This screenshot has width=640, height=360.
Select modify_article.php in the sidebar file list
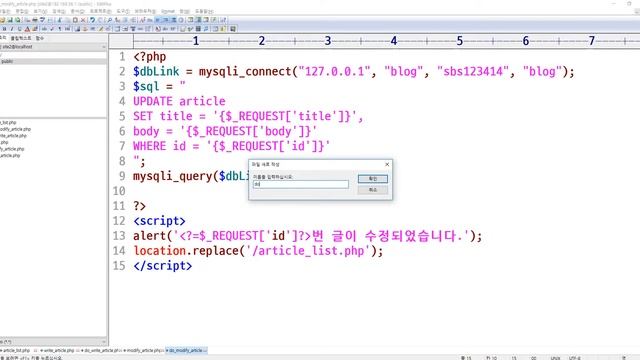pyautogui.click(x=16, y=129)
